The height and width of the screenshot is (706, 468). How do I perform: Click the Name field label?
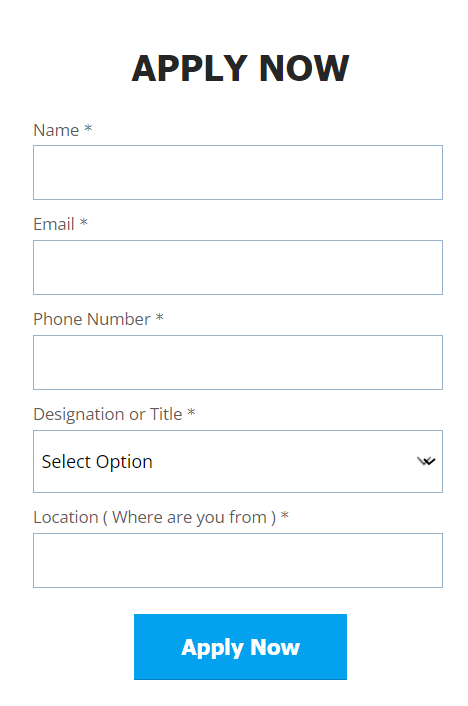(x=56, y=130)
